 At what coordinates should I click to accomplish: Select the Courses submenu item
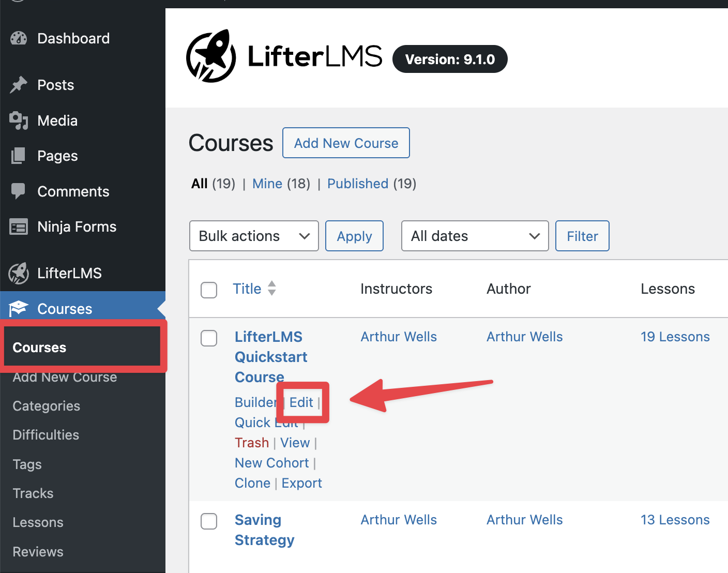tap(39, 348)
